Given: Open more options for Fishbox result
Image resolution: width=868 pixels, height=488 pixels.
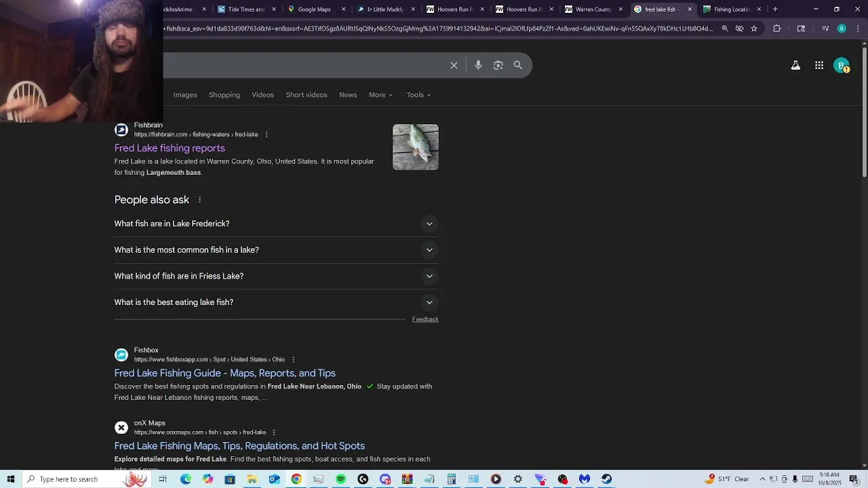Looking at the screenshot, I should [x=293, y=360].
